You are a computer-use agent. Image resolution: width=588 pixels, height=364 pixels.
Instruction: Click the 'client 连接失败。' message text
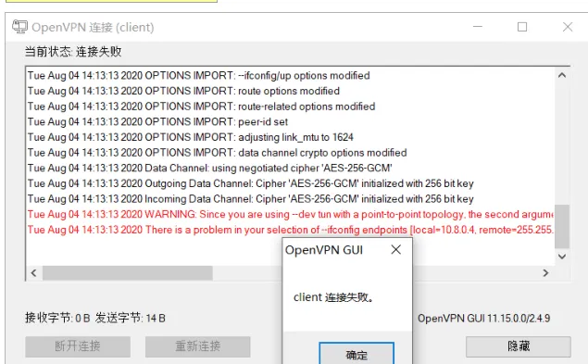pos(333,297)
